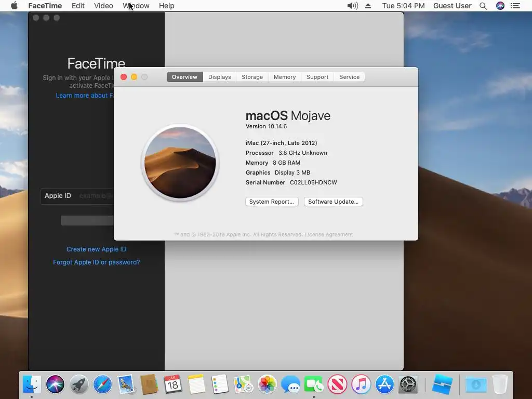Viewport: 532px width, 399px height.
Task: Open the FaceTime menu
Action: point(45,6)
